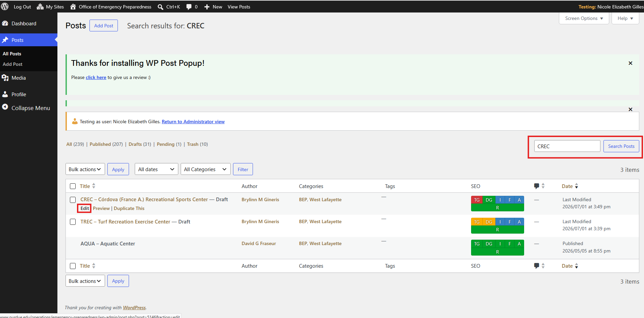The height and width of the screenshot is (318, 644).
Task: Open top Bulk actions dropdown
Action: 85,169
